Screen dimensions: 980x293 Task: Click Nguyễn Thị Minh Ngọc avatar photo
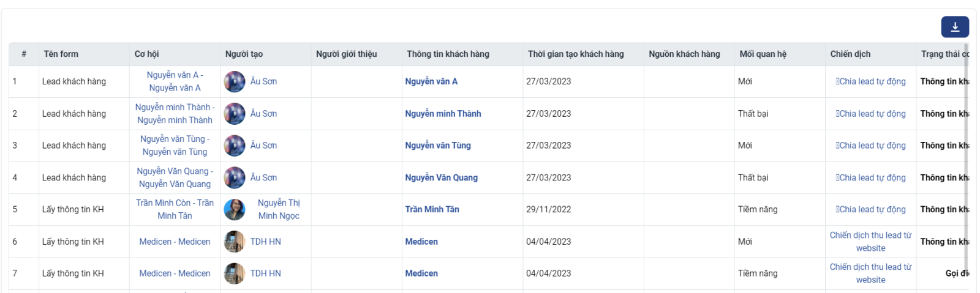(235, 209)
